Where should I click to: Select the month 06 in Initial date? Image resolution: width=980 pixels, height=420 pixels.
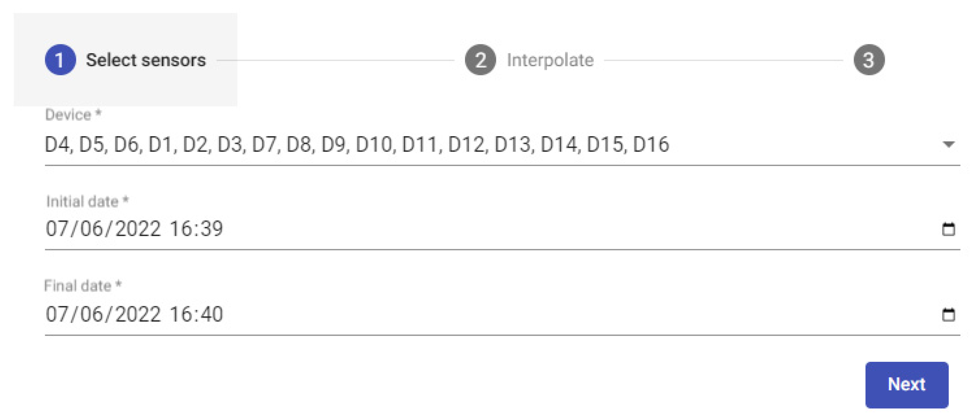tap(91, 229)
